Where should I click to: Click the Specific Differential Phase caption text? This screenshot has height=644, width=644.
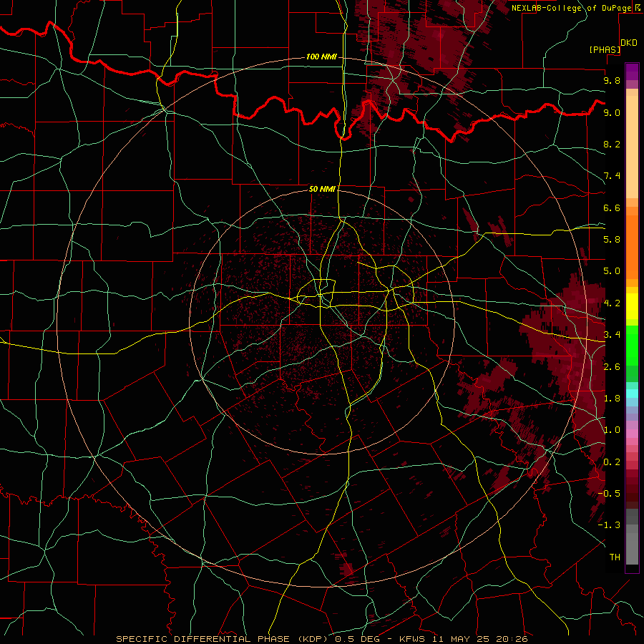321,639
